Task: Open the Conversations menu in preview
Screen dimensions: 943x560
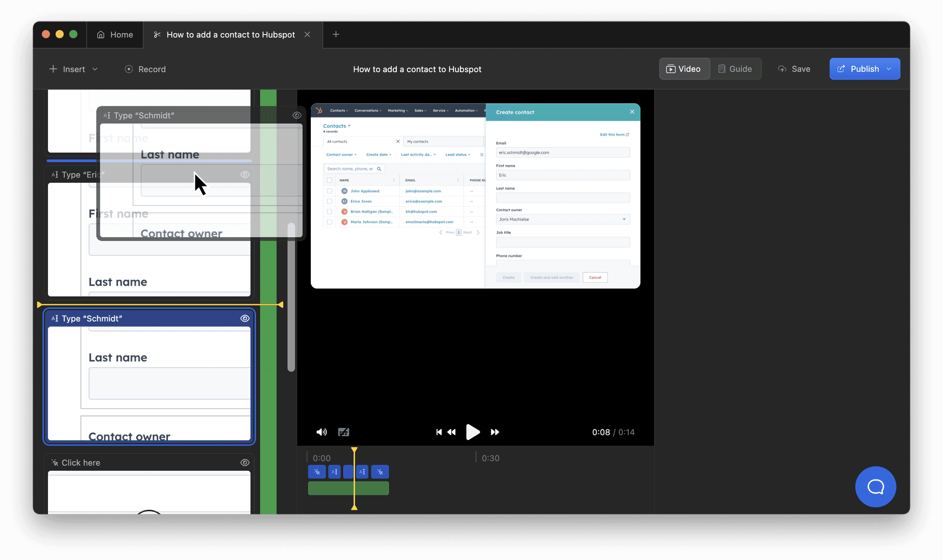Action: pyautogui.click(x=368, y=110)
